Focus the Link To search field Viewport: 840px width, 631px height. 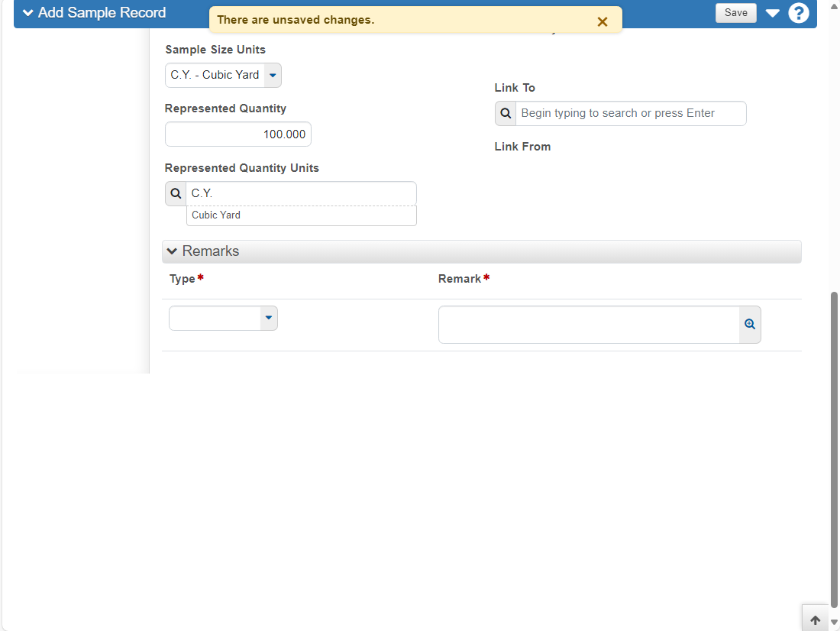631,113
